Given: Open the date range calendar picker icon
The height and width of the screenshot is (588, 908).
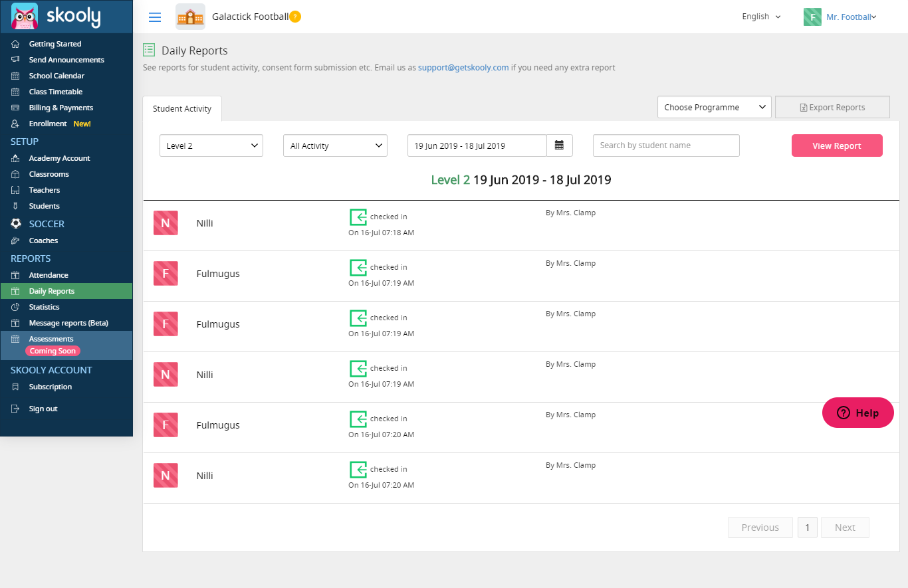Looking at the screenshot, I should click(559, 146).
